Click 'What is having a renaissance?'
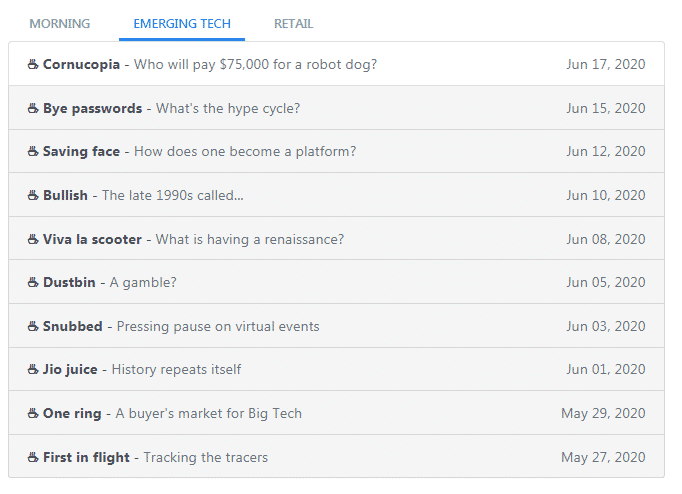The height and width of the screenshot is (494, 682). [250, 239]
